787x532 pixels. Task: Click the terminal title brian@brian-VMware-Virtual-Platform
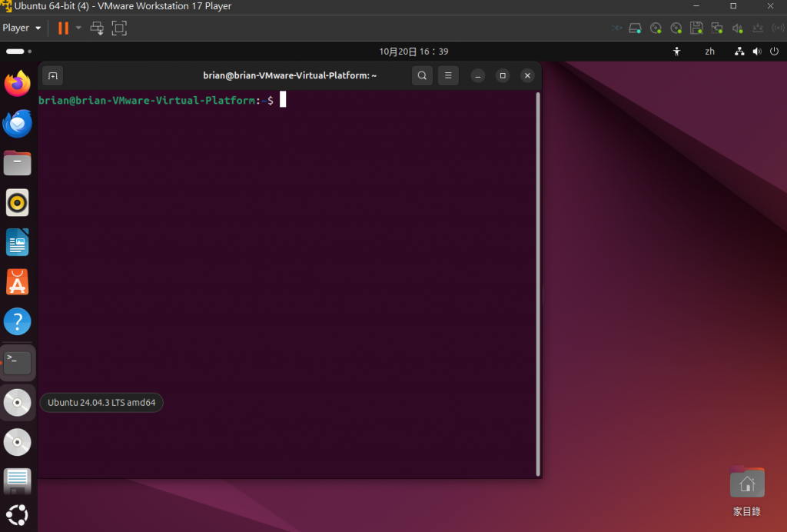pyautogui.click(x=290, y=76)
